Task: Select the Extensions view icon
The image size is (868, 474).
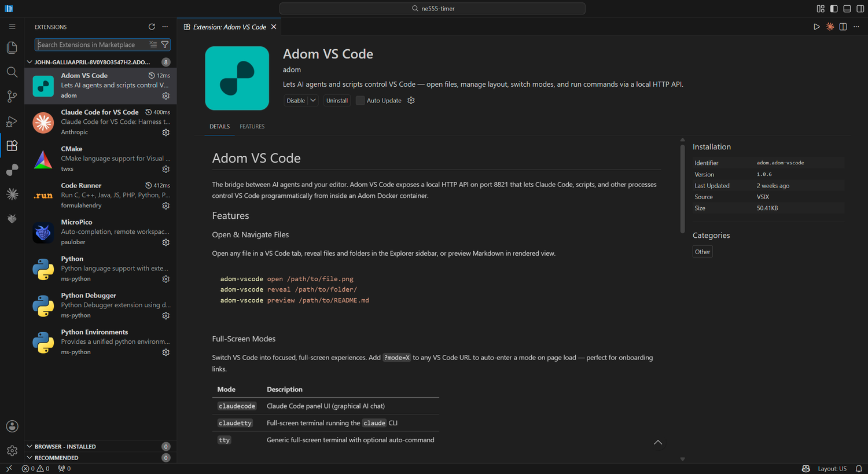Action: (x=12, y=145)
